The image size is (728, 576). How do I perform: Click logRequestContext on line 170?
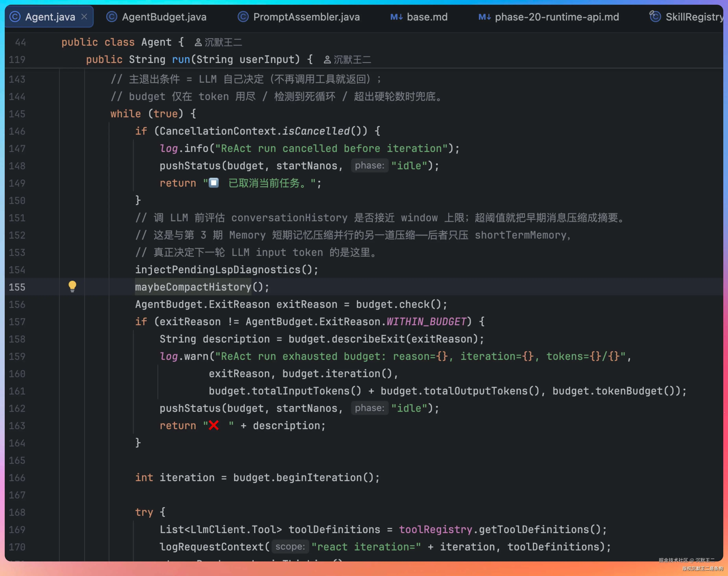(x=212, y=547)
